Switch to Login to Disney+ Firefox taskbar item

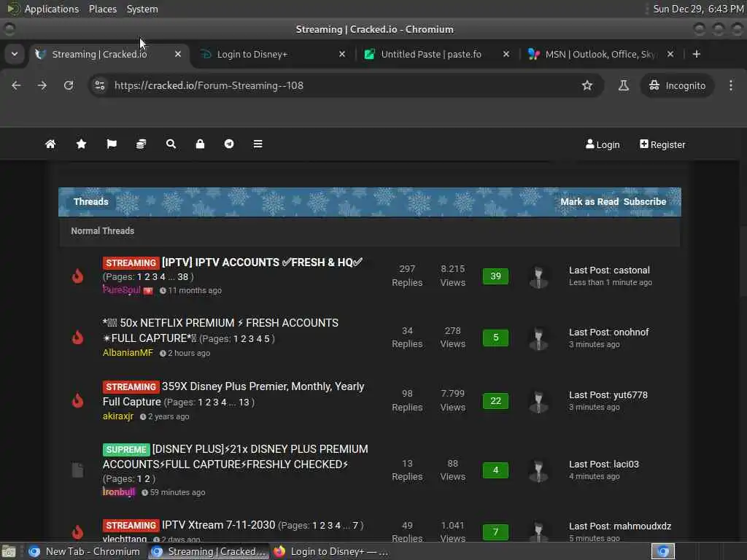click(332, 551)
